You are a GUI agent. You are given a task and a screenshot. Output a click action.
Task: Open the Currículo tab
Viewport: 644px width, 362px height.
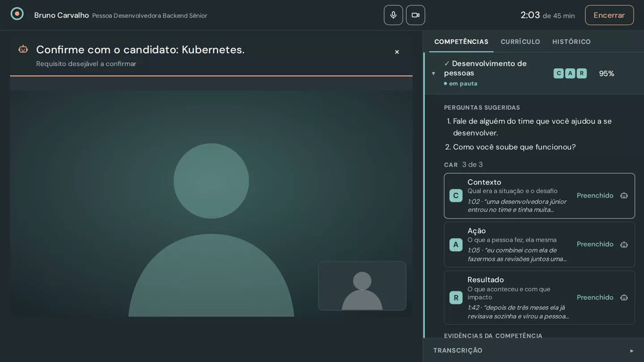[x=520, y=42]
